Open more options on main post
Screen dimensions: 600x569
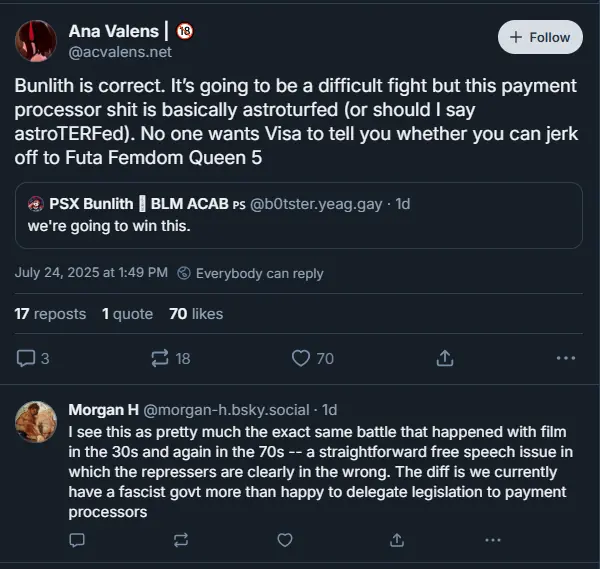565,357
